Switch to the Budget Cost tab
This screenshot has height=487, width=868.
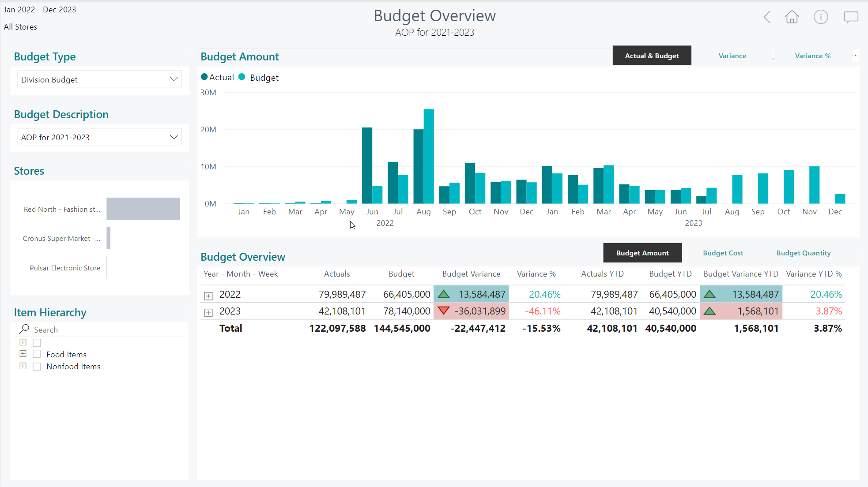(x=723, y=253)
